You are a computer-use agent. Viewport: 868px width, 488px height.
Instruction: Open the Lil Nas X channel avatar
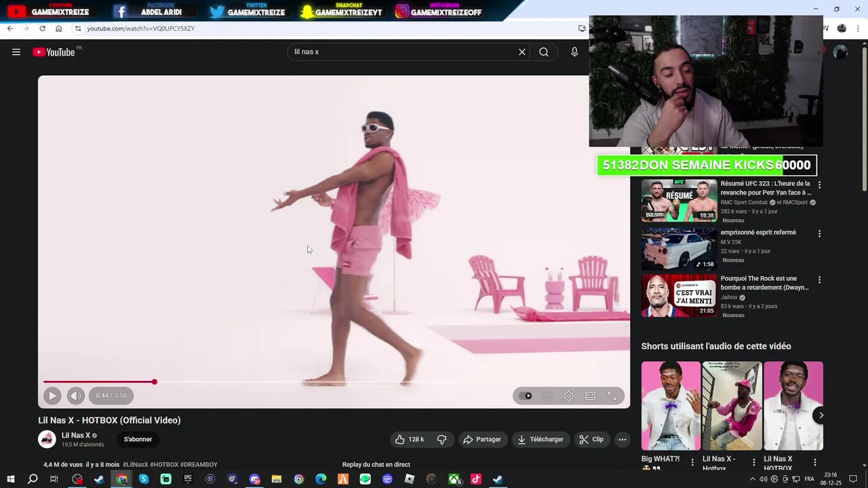tap(47, 439)
